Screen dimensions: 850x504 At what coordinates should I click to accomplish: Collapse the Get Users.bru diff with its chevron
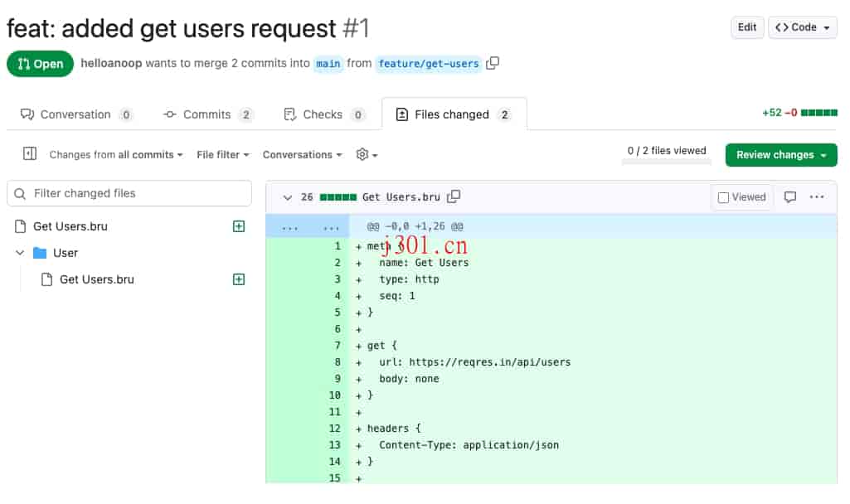[288, 197]
